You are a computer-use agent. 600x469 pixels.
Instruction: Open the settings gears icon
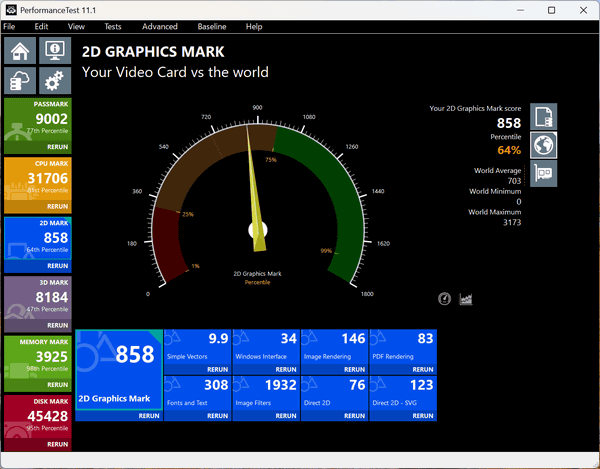[54, 81]
